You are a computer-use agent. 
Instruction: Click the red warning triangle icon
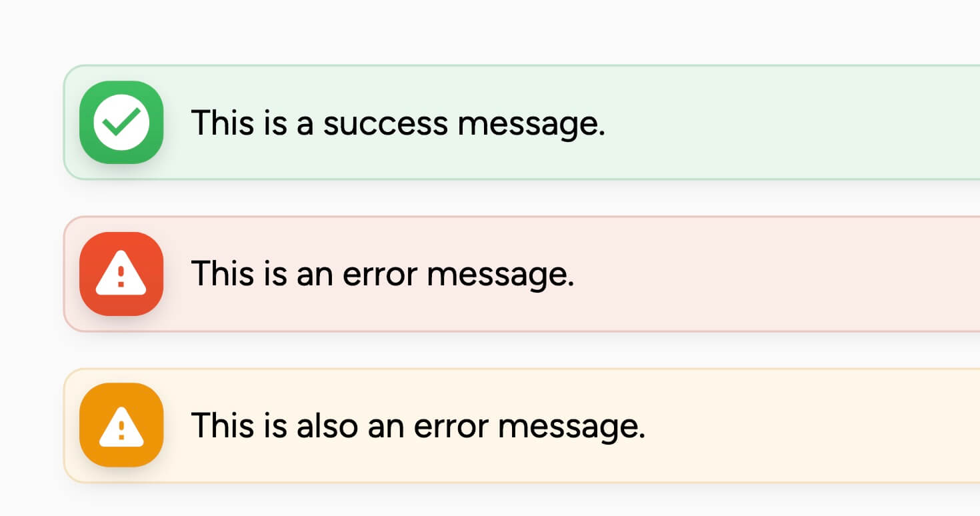[x=121, y=273]
